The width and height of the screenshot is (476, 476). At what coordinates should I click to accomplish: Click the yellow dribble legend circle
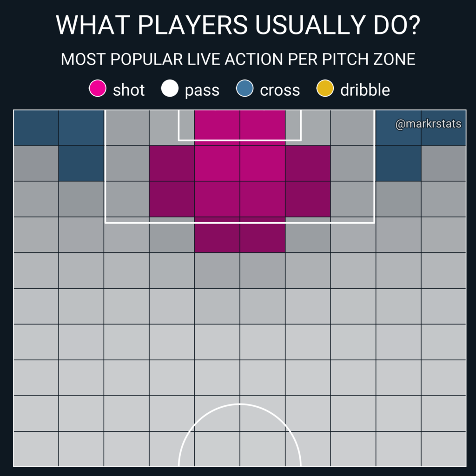325,88
